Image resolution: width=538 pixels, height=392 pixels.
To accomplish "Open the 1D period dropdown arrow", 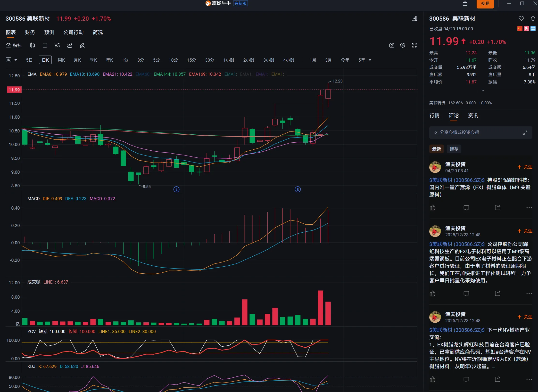I will point(16,60).
